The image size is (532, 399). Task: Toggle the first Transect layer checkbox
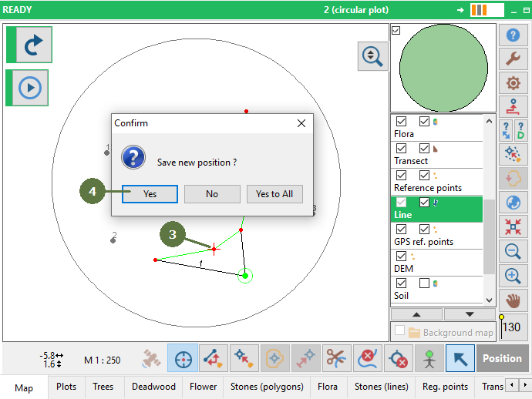(x=402, y=148)
